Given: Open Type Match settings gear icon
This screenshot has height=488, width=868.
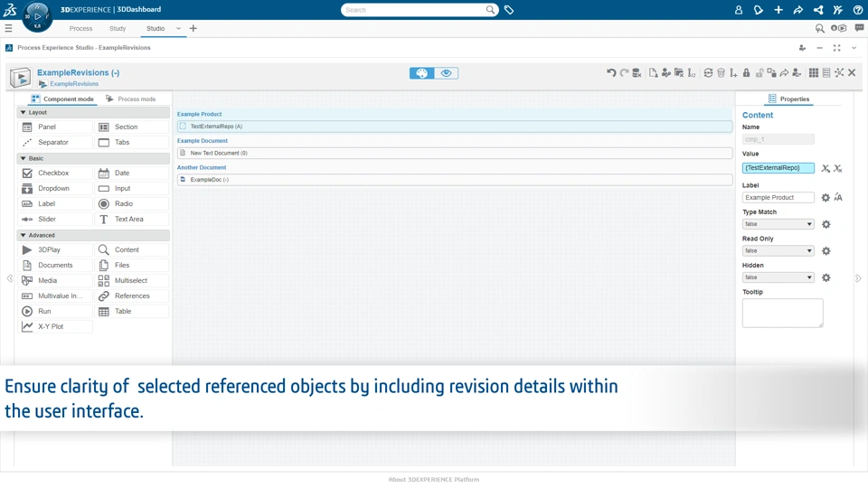Looking at the screenshot, I should click(826, 224).
